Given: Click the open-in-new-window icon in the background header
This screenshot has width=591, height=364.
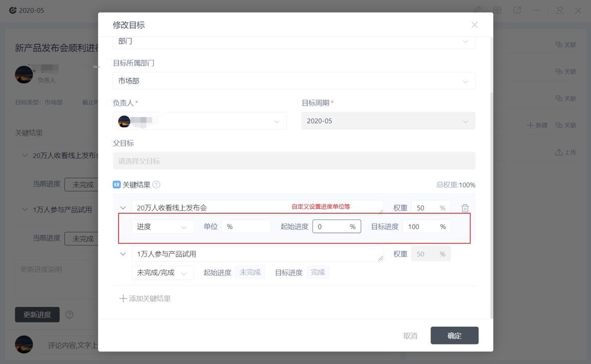Looking at the screenshot, I should click(517, 10).
